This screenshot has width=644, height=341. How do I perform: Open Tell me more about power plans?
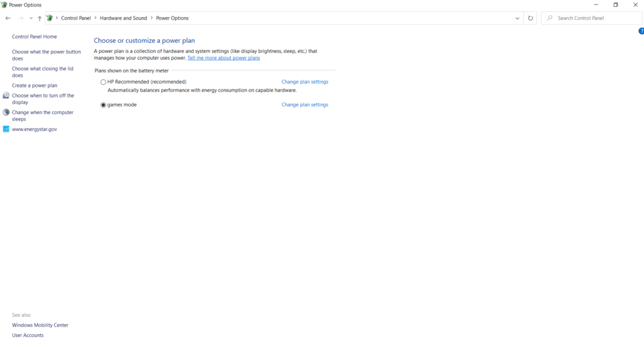tap(223, 58)
